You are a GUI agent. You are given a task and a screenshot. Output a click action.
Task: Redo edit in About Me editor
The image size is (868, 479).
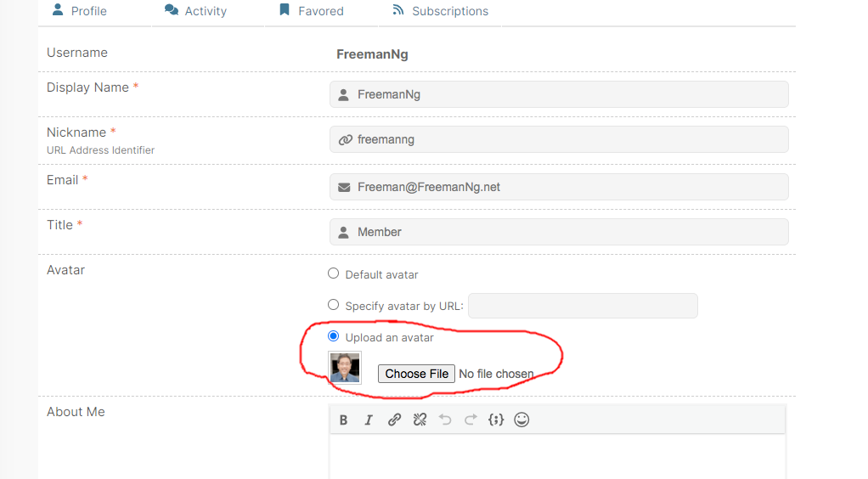(x=471, y=420)
